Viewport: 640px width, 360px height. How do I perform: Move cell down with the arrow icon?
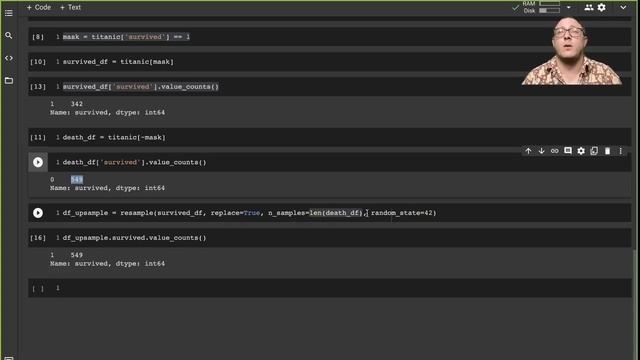[541, 151]
